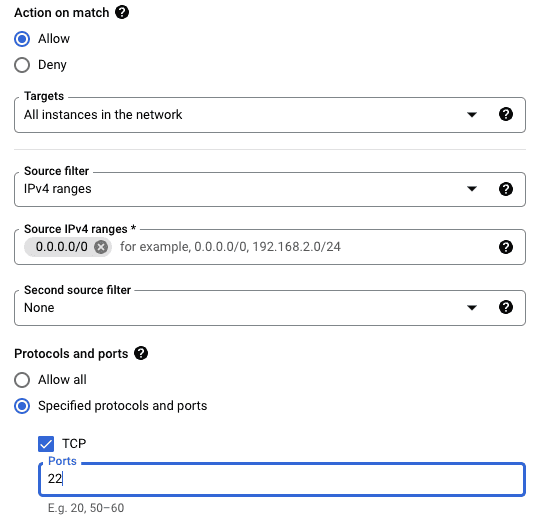Open the IPv4 ranges selection box
This screenshot has width=559, height=529.
tap(270, 190)
